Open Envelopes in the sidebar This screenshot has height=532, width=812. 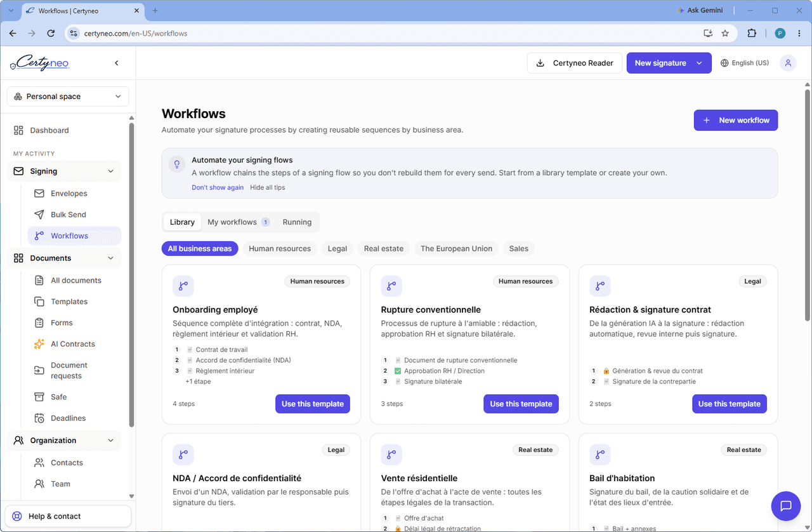click(74, 194)
